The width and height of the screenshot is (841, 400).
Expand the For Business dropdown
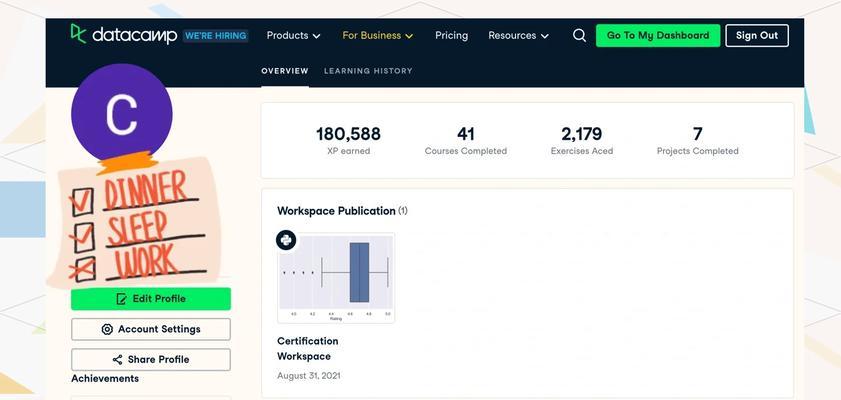coord(378,35)
